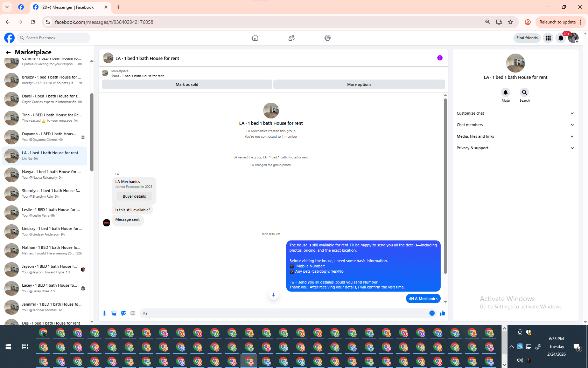Viewport: 588px width, 368px height.
Task: Click the Facebook logo
Action: tap(9, 38)
